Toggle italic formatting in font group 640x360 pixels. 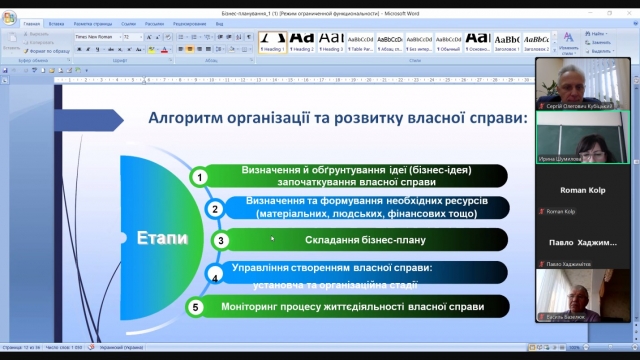[88, 49]
